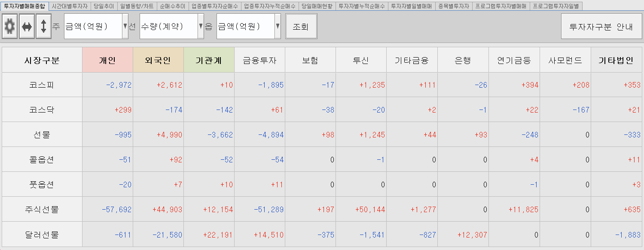Click the 외국인 column header
644x250 pixels.
pyautogui.click(x=158, y=60)
